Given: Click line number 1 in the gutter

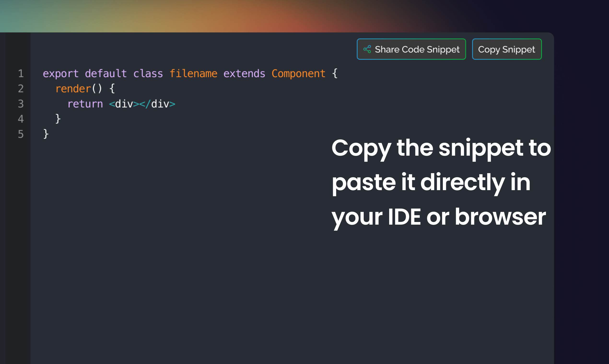Looking at the screenshot, I should pyautogui.click(x=21, y=74).
